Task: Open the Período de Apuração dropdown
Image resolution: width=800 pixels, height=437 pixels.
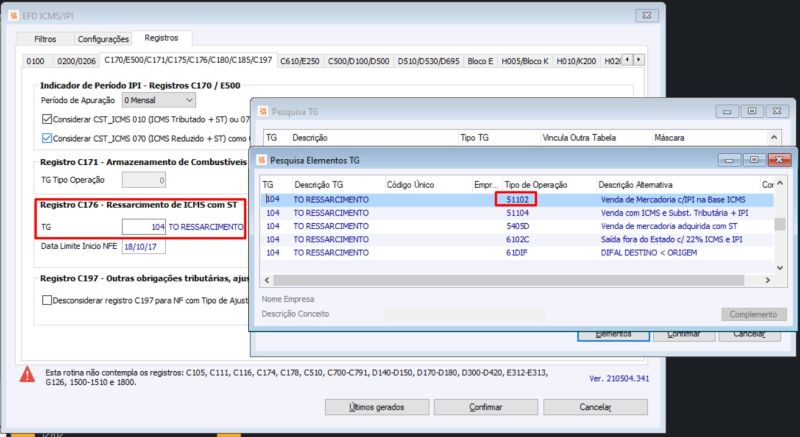Action: click(x=159, y=100)
